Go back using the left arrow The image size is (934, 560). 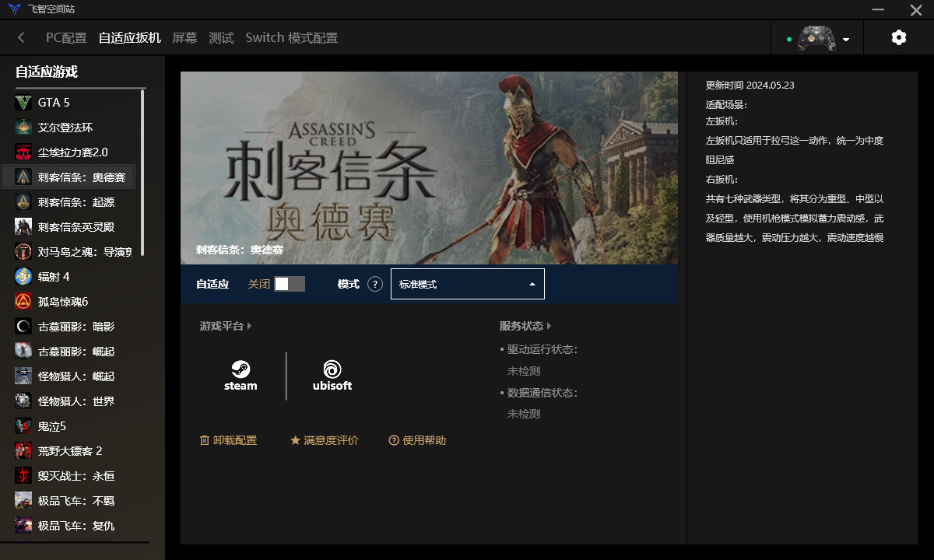point(21,37)
